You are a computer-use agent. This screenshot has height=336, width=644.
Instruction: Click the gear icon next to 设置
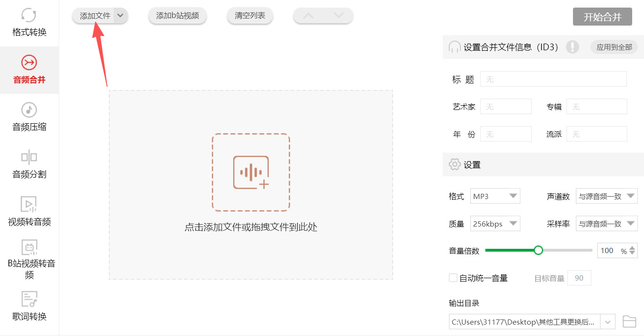pos(455,164)
